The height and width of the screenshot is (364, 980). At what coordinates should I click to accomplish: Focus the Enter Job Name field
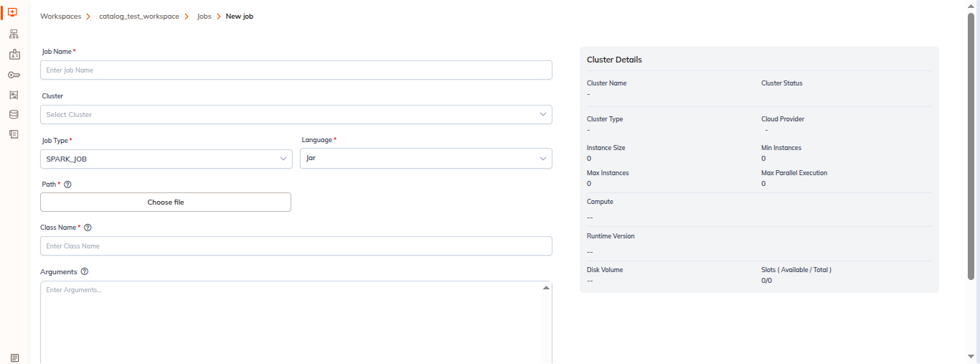[x=296, y=70]
